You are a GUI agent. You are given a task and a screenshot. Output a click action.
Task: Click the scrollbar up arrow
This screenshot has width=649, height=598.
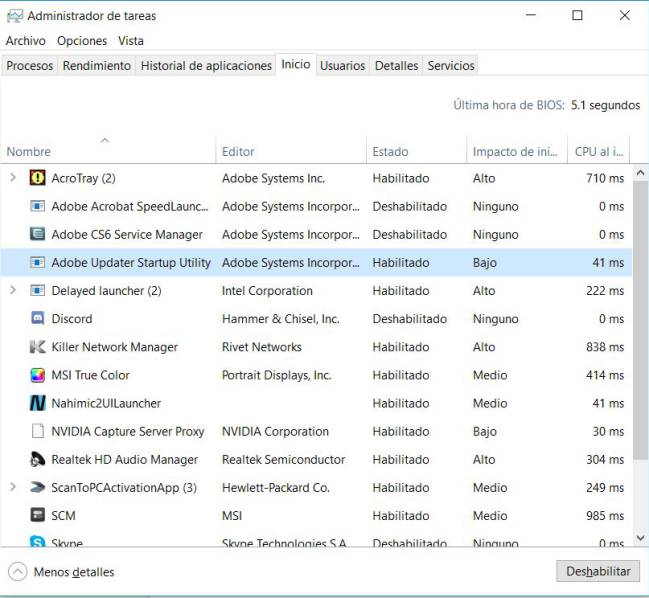[640, 173]
